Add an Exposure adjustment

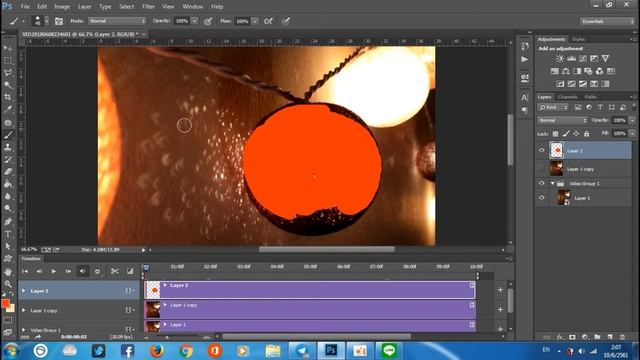point(594,59)
